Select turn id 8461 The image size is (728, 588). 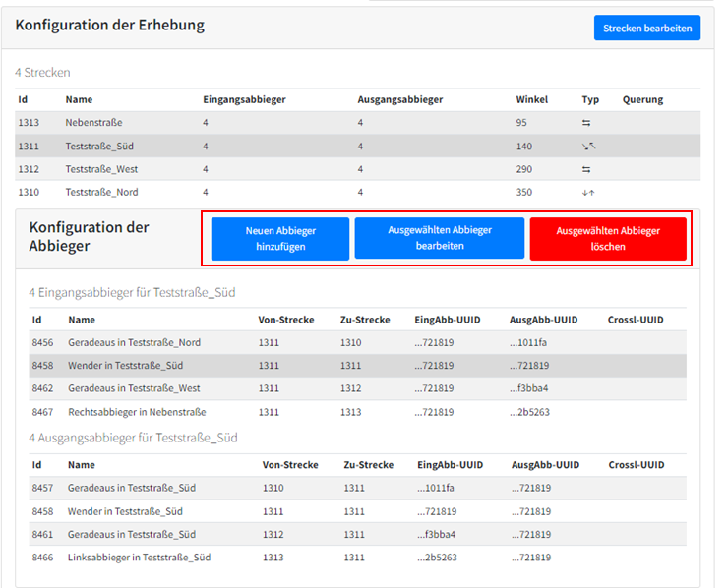[x=42, y=534]
